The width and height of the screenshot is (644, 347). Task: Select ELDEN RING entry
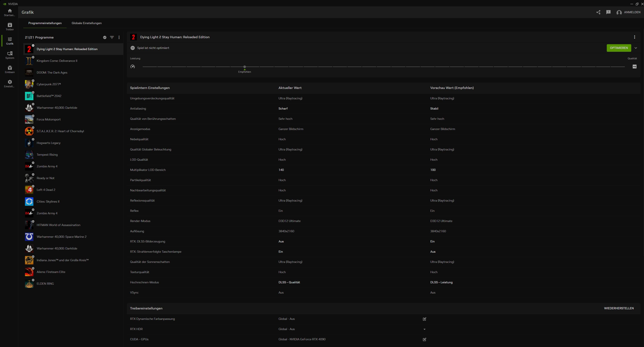point(73,284)
